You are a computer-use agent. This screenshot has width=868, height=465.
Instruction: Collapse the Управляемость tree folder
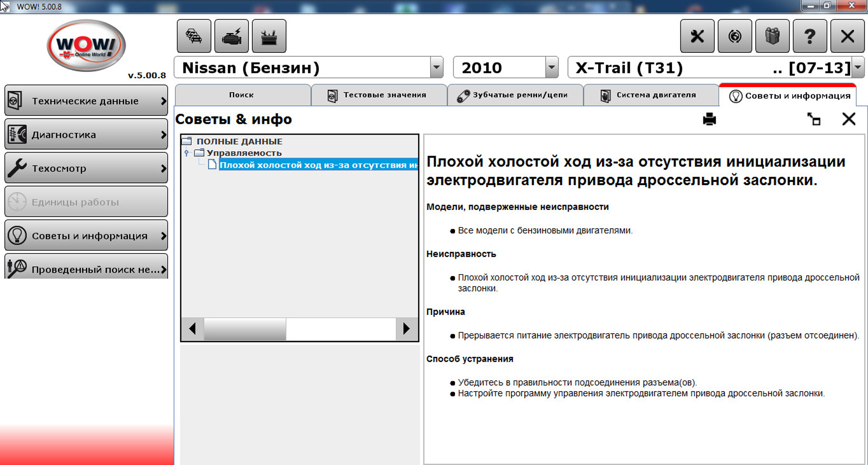tap(187, 153)
